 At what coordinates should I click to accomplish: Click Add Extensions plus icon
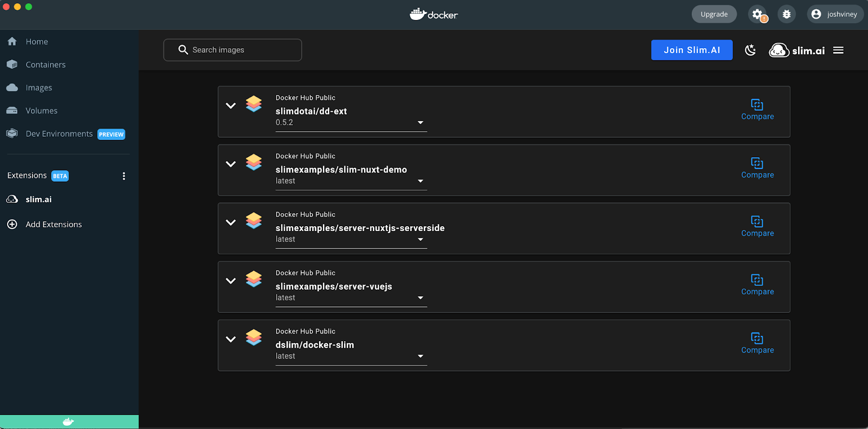coord(12,224)
